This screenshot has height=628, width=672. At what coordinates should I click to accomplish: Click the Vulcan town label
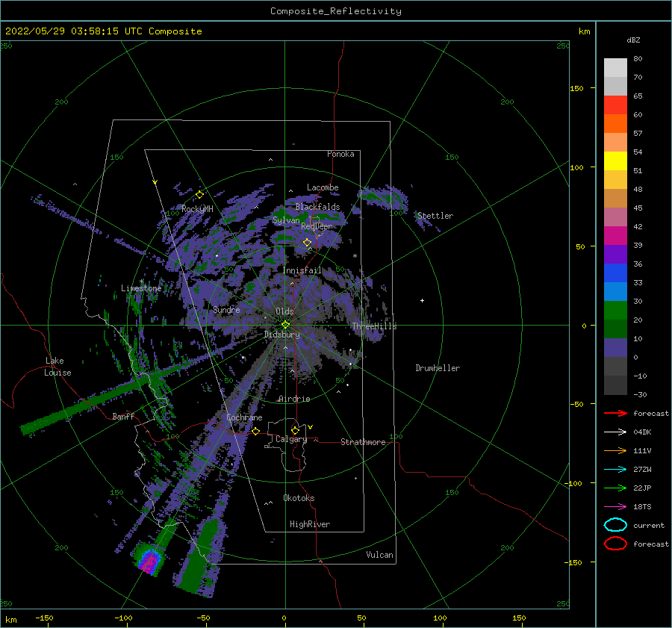pyautogui.click(x=379, y=555)
